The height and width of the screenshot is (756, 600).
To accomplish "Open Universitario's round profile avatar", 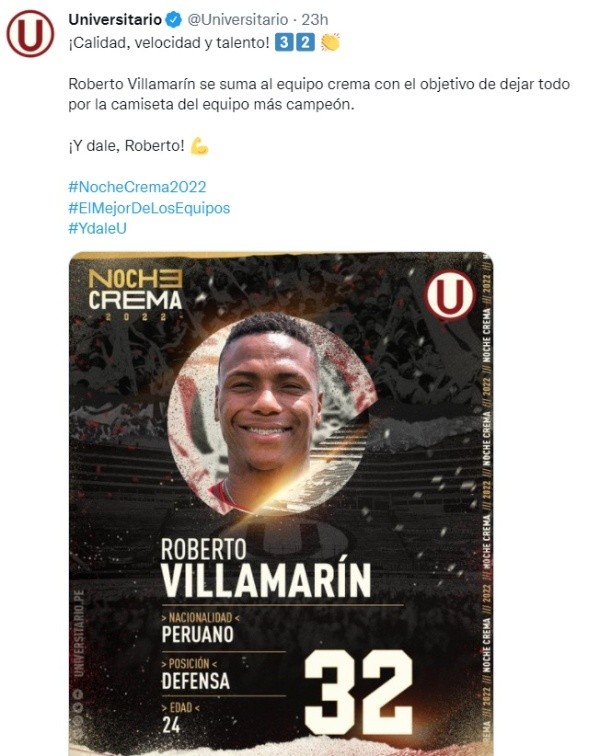I will point(30,34).
